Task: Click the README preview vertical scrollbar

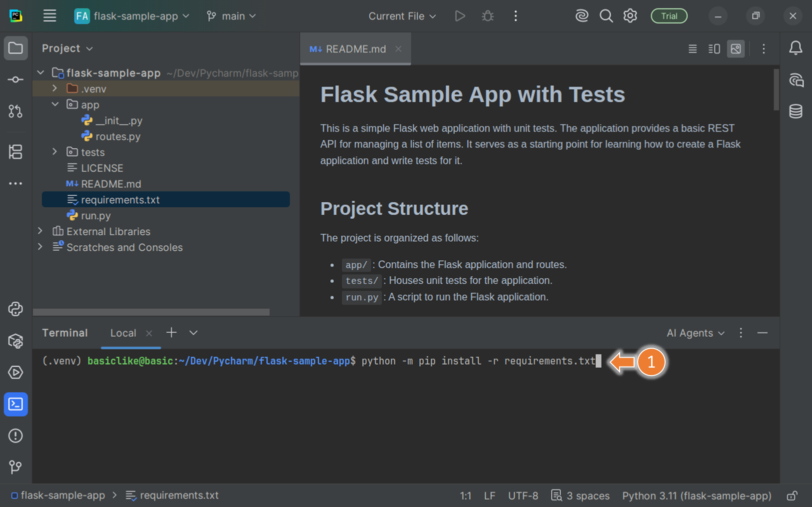Action: tap(776, 90)
